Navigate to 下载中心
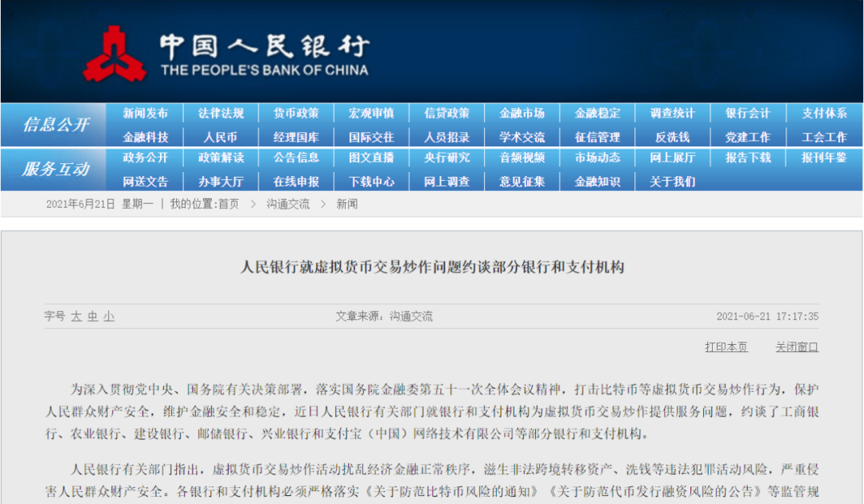This screenshot has width=864, height=504. click(373, 181)
